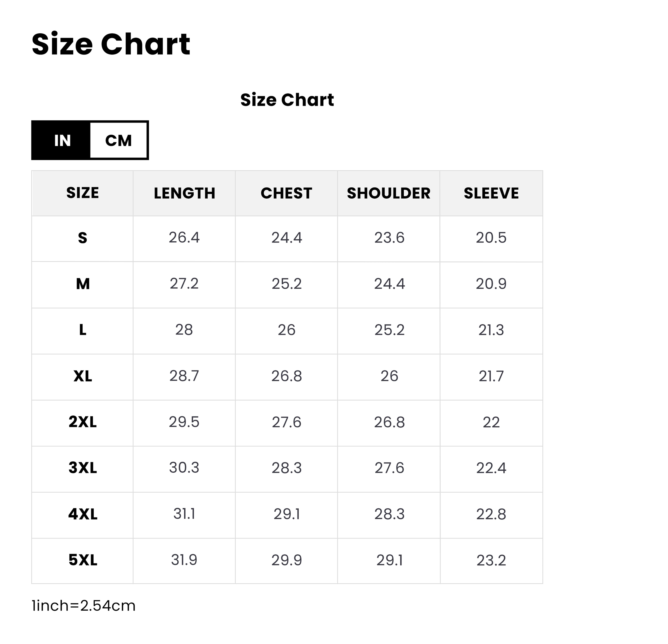This screenshot has width=668, height=644.
Task: Click the CHEST column header
Action: point(286,193)
